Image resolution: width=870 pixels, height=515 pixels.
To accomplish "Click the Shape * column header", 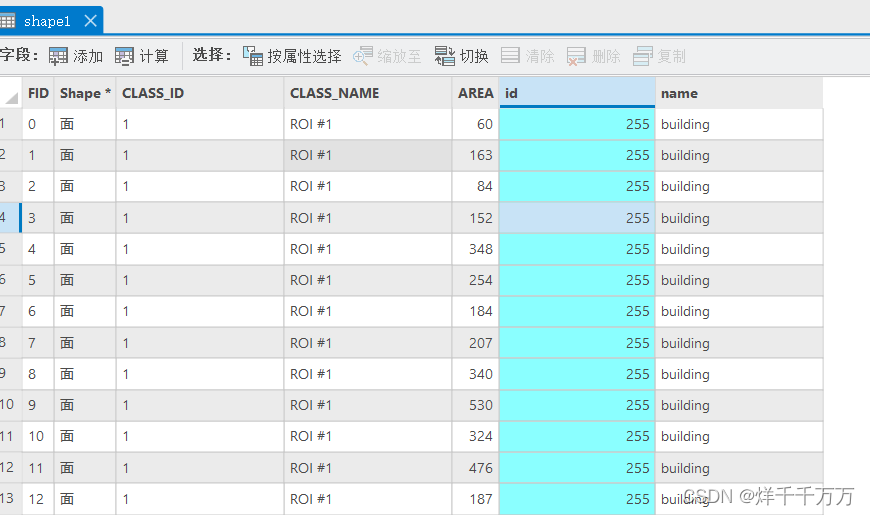I will point(85,93).
